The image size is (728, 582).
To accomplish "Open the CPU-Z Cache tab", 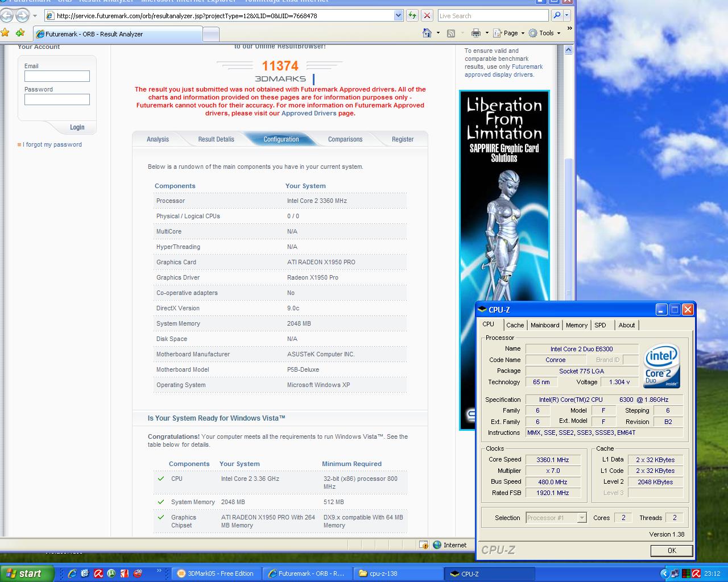I will pos(515,325).
